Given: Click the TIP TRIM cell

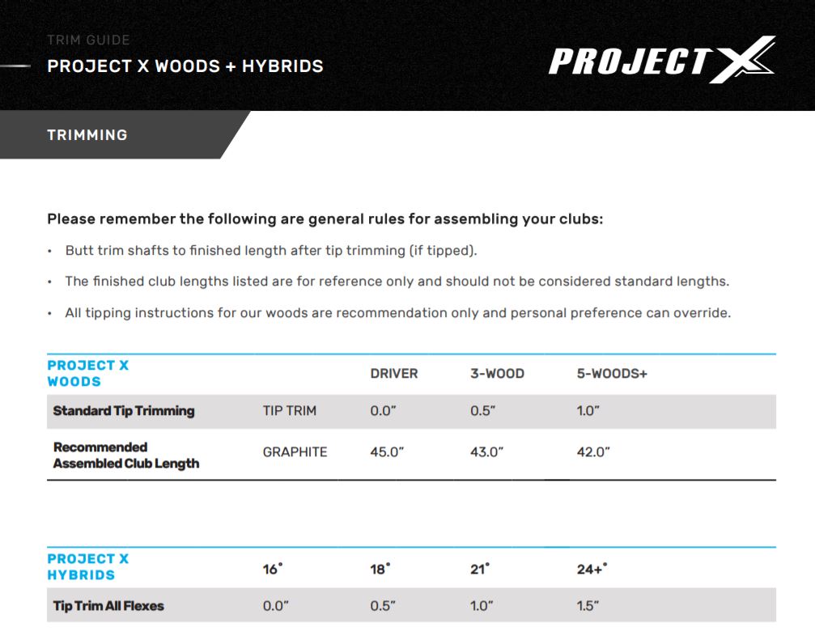Looking at the screenshot, I should 290,410.
